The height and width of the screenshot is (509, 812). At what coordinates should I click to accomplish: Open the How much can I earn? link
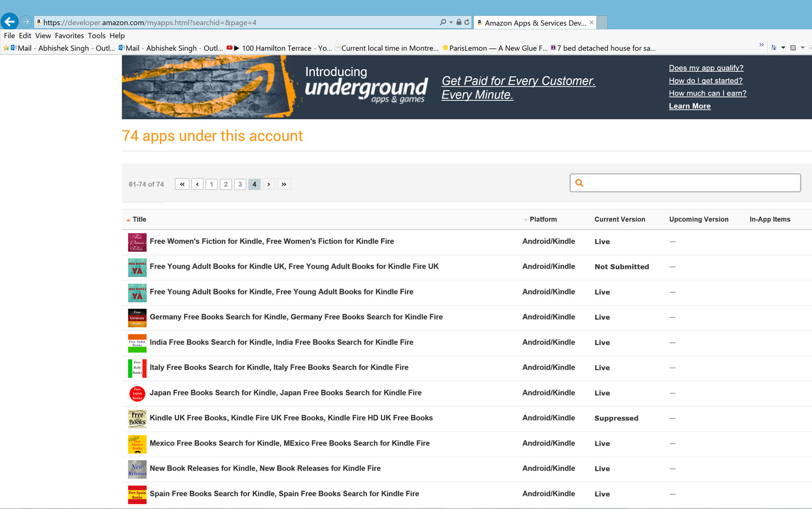tap(707, 93)
